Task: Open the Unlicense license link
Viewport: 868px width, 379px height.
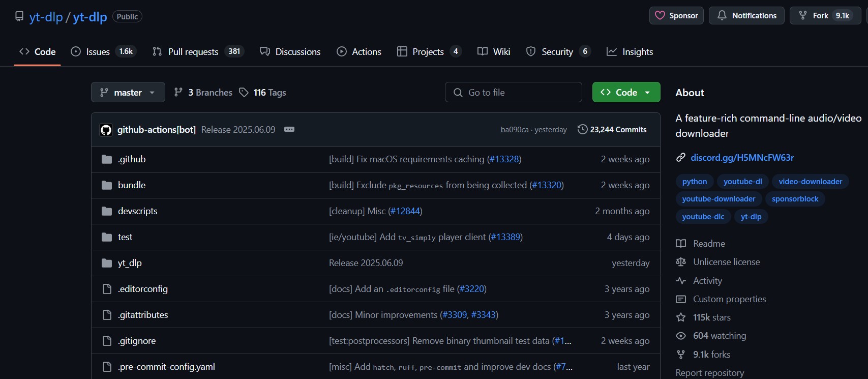Action: point(726,262)
